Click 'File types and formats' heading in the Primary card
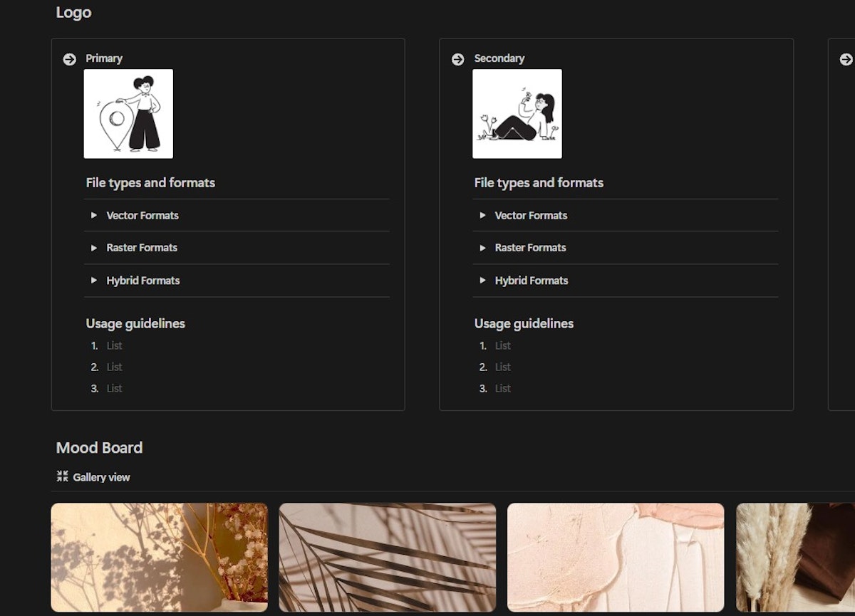 (x=150, y=183)
